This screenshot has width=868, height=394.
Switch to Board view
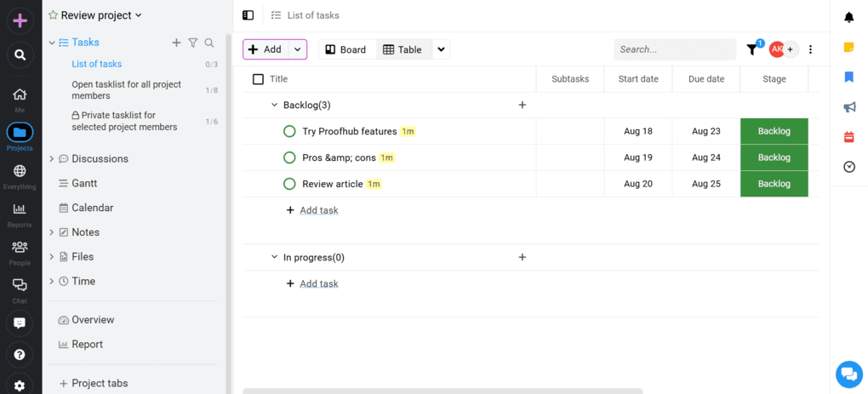(x=347, y=49)
